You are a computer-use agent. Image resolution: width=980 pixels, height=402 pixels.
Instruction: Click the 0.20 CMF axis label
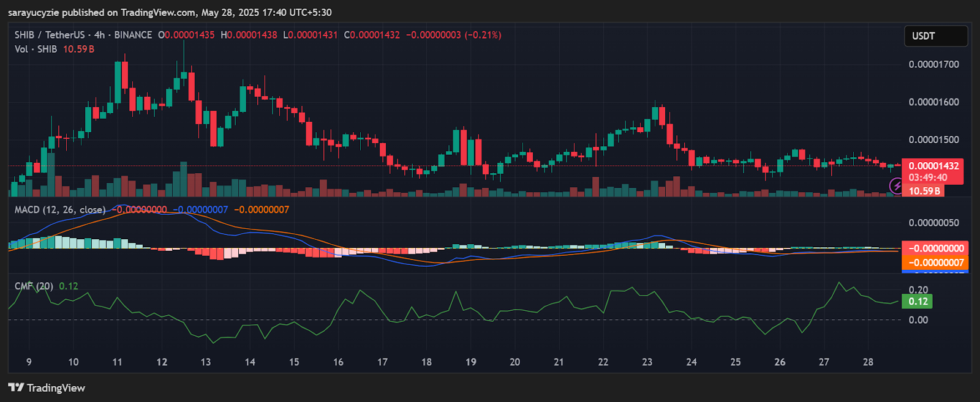pos(918,289)
